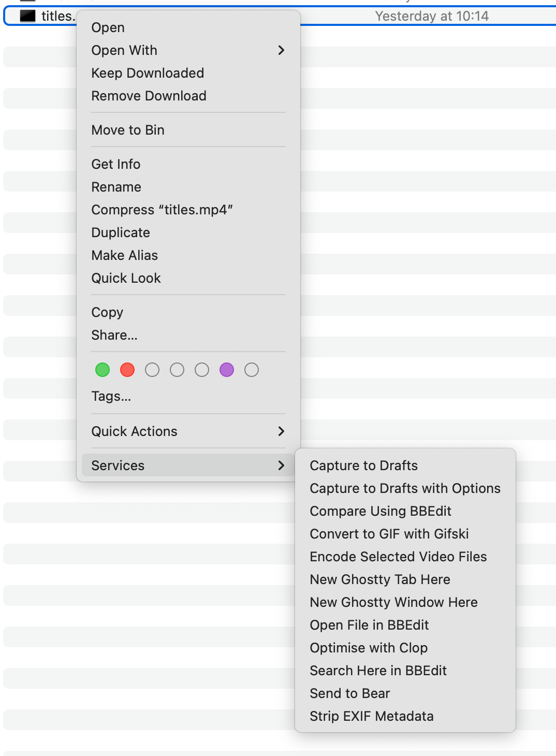Image resolution: width=556 pixels, height=756 pixels.
Task: Click the Services submenu chevron
Action: point(281,466)
